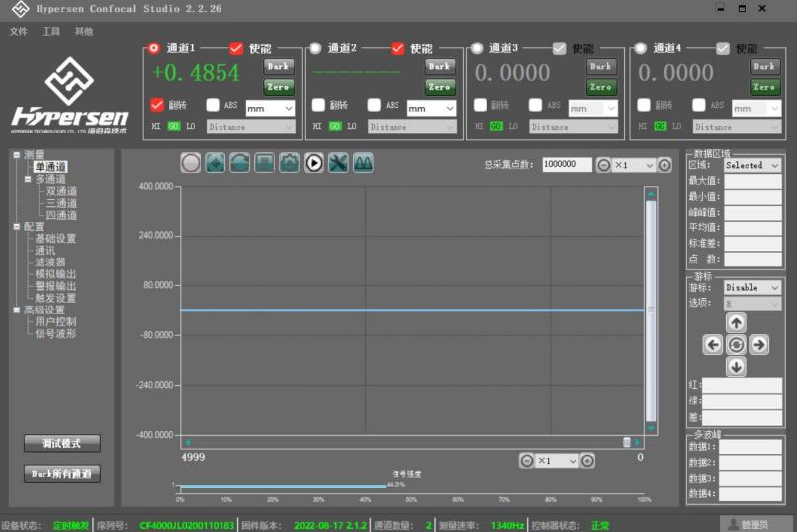Enable ABS checkbox for 通道2

point(374,105)
